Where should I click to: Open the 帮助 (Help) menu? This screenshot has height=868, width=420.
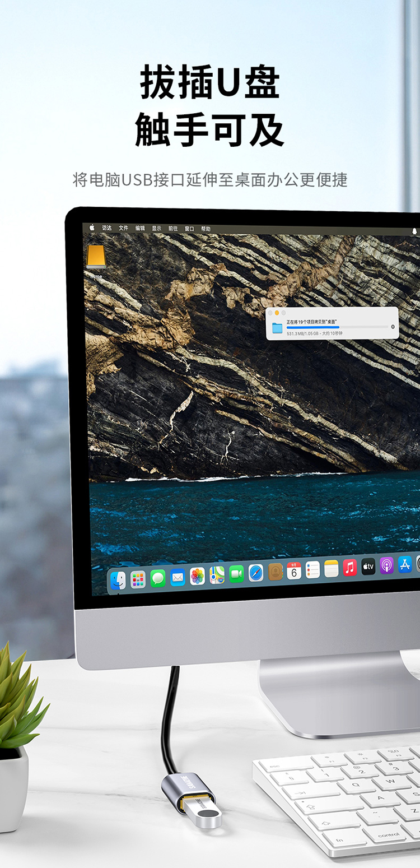click(206, 229)
